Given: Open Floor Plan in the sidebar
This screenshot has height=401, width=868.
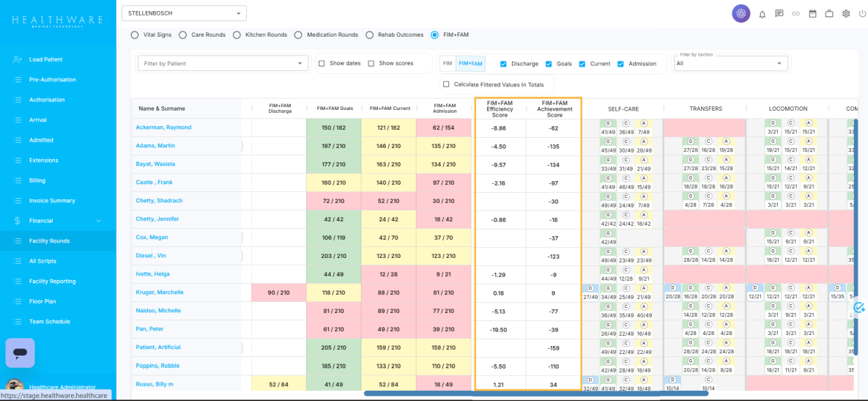Looking at the screenshot, I should (45, 301).
